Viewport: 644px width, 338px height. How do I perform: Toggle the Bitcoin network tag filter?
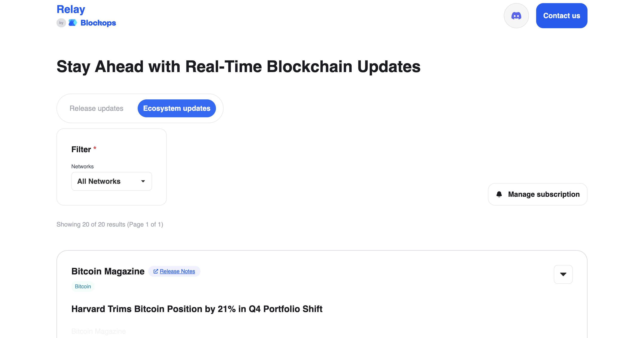(x=83, y=286)
